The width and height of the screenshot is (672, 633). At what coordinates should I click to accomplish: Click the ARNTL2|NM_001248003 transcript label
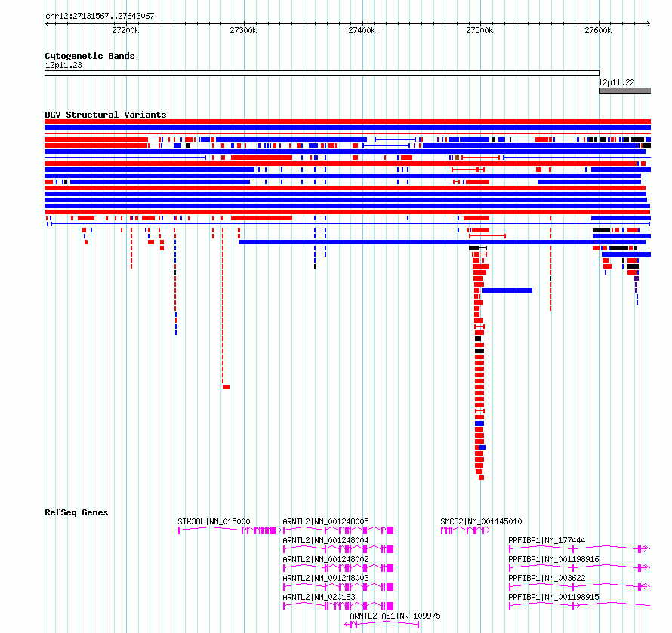pyautogui.click(x=325, y=578)
